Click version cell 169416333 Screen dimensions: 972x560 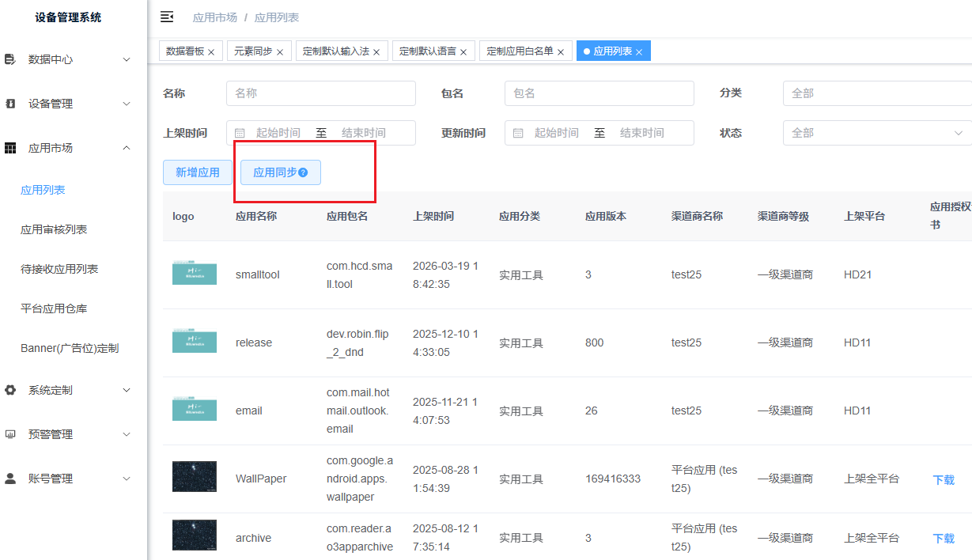pyautogui.click(x=613, y=479)
